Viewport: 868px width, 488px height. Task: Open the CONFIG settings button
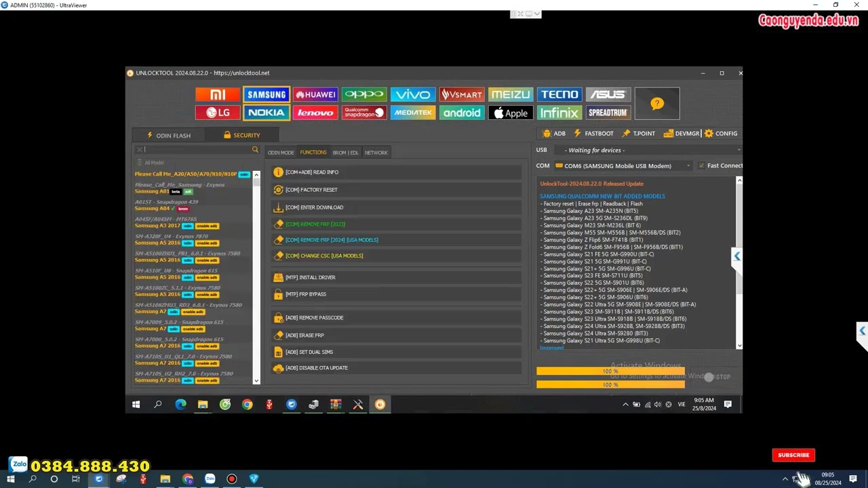click(x=721, y=134)
